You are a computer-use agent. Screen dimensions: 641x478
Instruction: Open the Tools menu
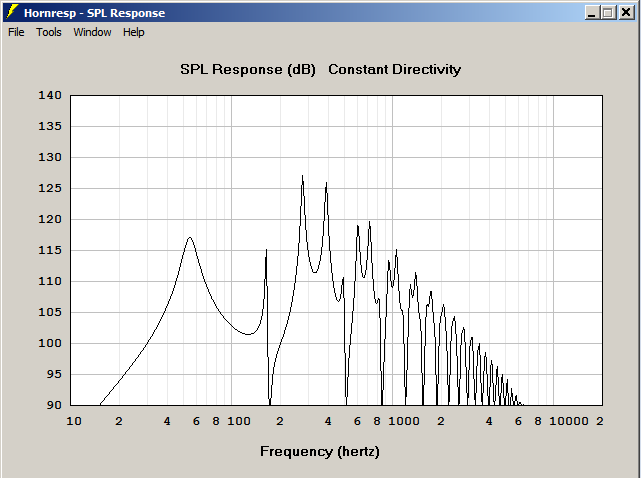49,32
